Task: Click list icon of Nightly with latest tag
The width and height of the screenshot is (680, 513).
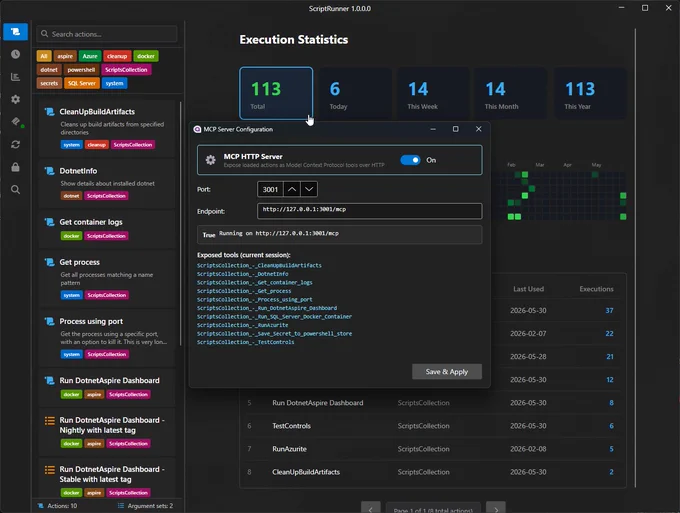Action: tap(50, 420)
